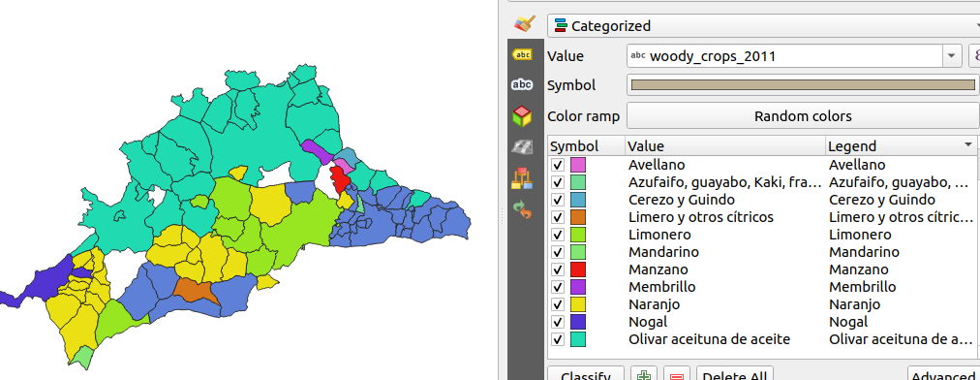The image size is (980, 380).
Task: Uncheck the Avellano category checkbox
Action: [x=558, y=165]
